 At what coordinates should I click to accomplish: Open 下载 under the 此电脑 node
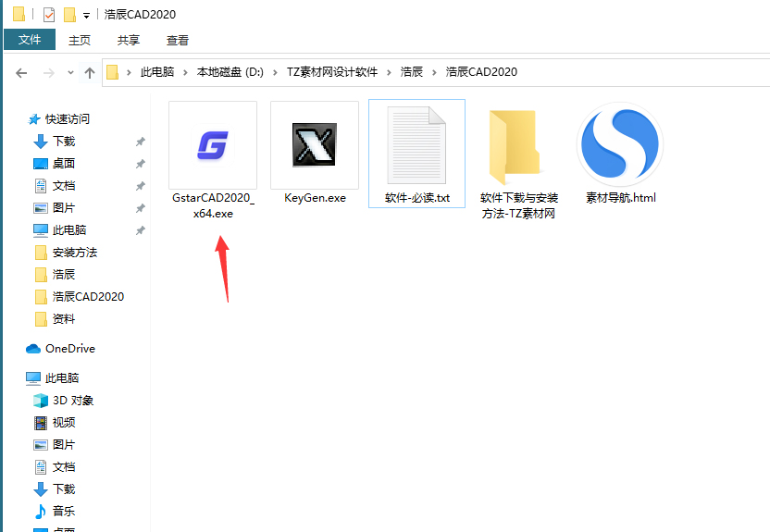point(64,489)
